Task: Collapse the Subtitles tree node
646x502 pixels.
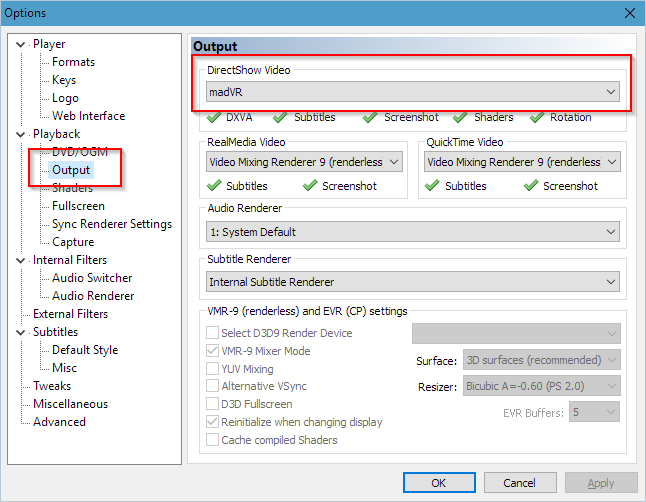Action: 20,332
